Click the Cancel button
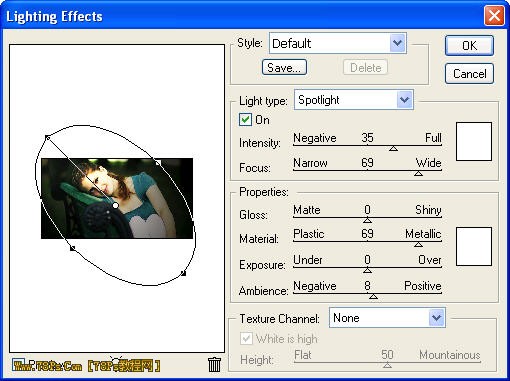 point(469,73)
